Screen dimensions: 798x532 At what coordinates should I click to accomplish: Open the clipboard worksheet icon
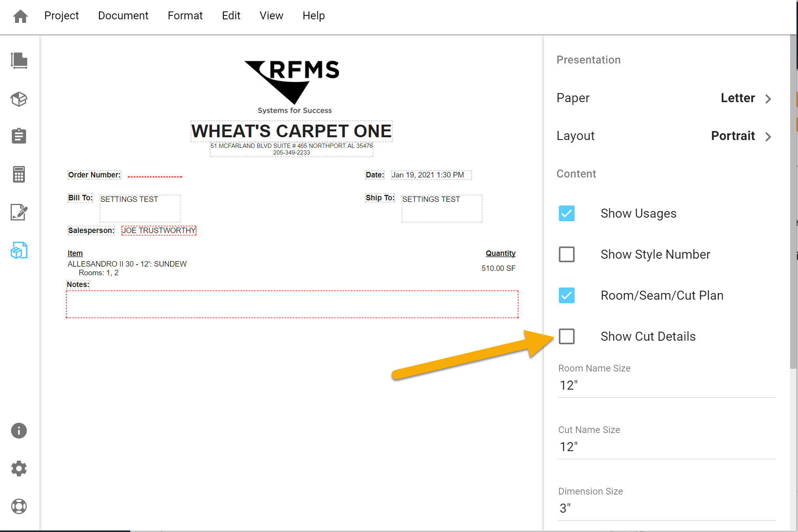click(x=19, y=136)
